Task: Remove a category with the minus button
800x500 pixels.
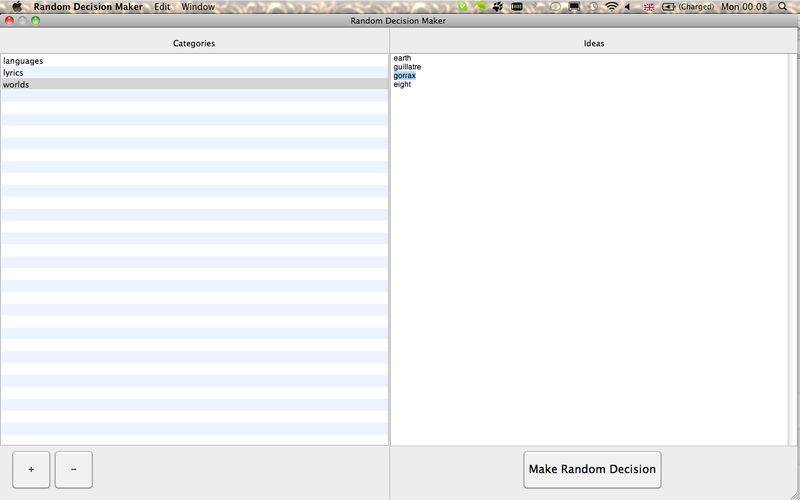Action: click(73, 469)
